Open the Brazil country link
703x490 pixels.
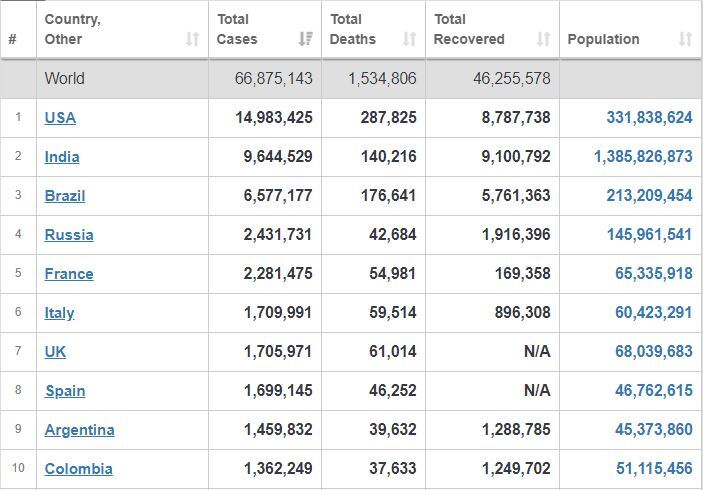(x=65, y=195)
